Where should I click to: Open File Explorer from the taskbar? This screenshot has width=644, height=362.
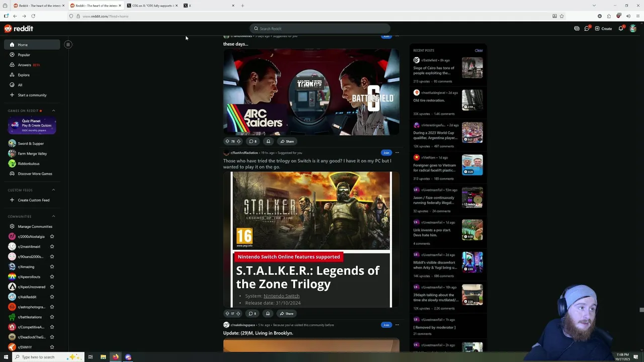pyautogui.click(x=103, y=357)
